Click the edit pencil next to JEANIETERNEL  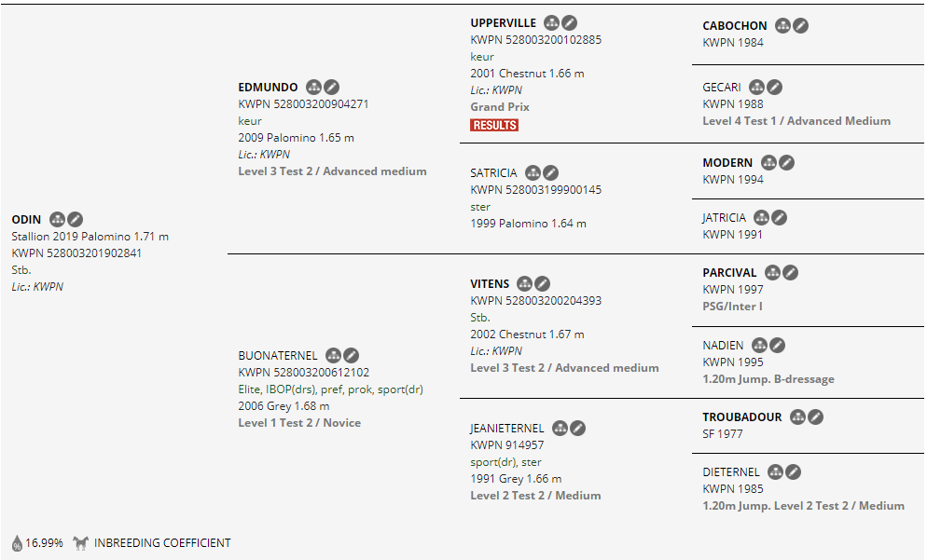[x=578, y=429]
